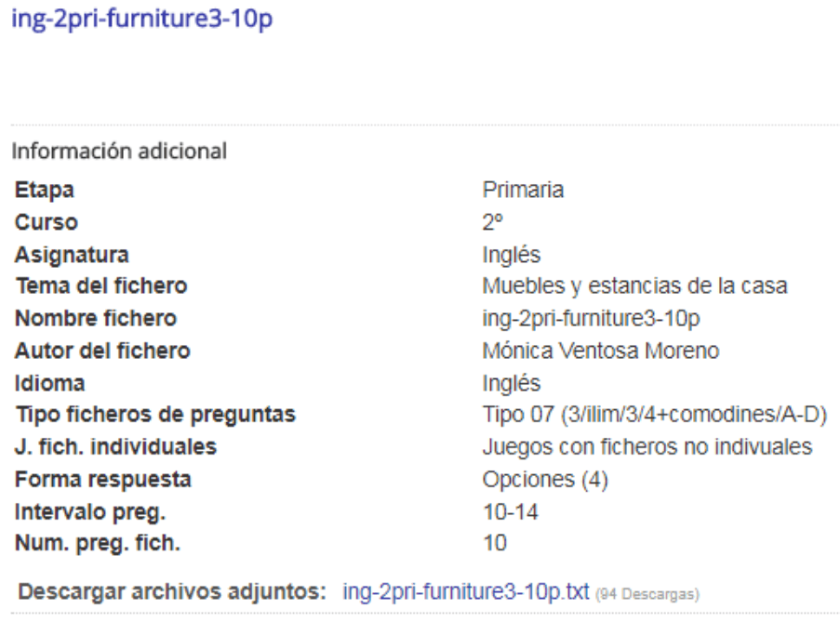The height and width of the screenshot is (622, 840).
Task: Click the "Información adicional" heading
Action: pyautogui.click(x=118, y=150)
